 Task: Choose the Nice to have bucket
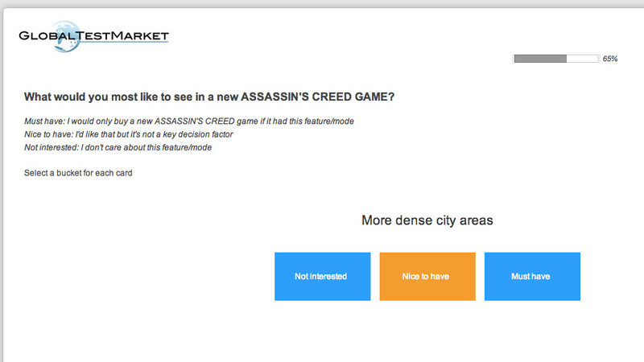(427, 276)
